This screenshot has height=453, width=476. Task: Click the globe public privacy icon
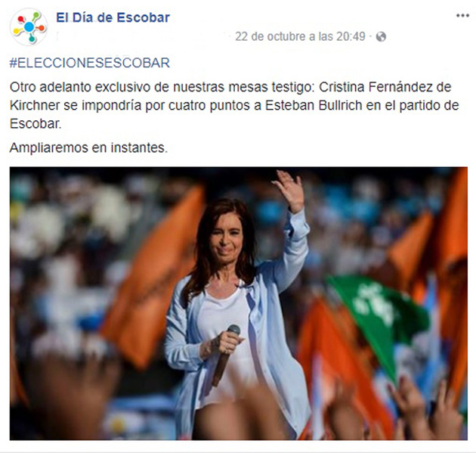click(x=381, y=37)
